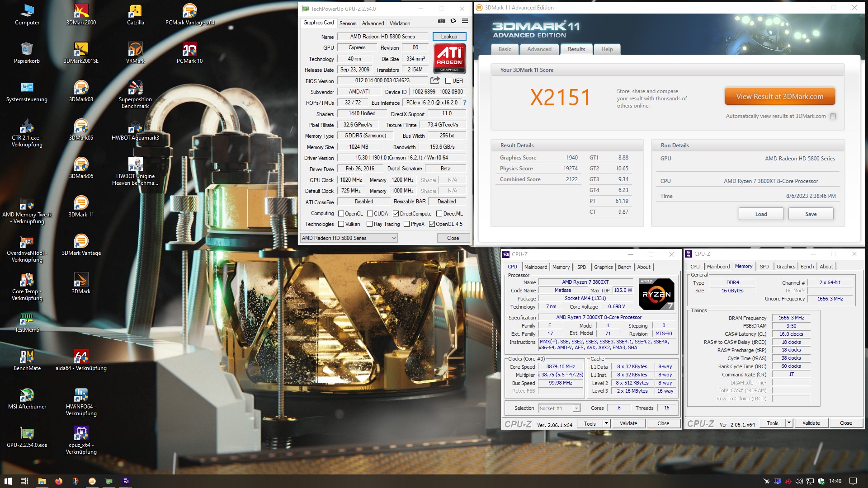Toggle automatically view results at 3DMark.com
The image size is (868, 488).
(x=833, y=117)
